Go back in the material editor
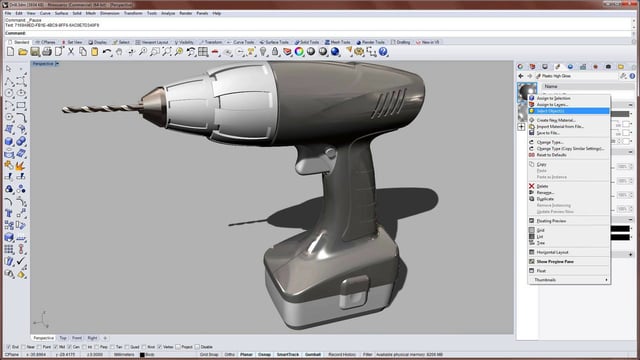Viewport: 640px width, 360px height. (x=520, y=76)
